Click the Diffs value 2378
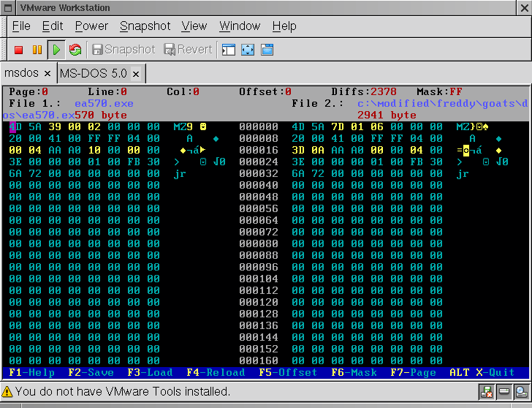This screenshot has height=408, width=532. [384, 91]
